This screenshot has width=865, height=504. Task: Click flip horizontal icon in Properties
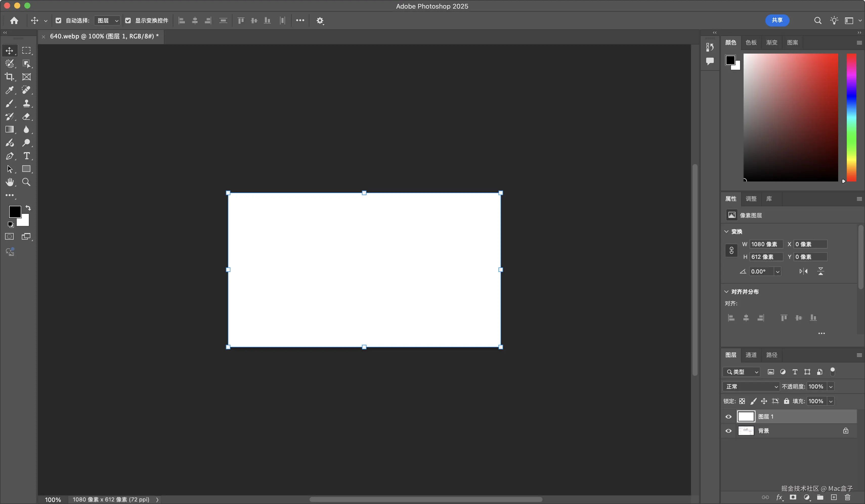point(803,271)
